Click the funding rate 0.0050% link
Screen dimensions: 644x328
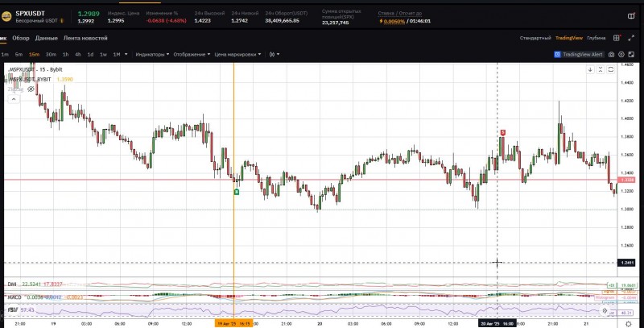click(x=394, y=21)
